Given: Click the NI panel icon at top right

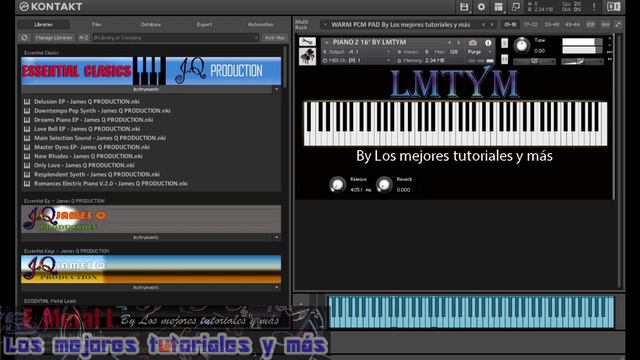Looking at the screenshot, I should pos(613,7).
